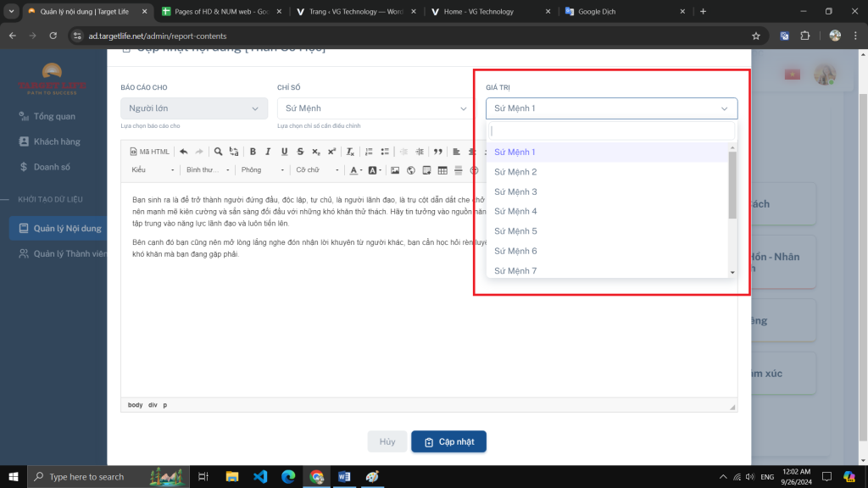Open the Kiểu styles dropdown
The height and width of the screenshot is (488, 868).
[153, 169]
